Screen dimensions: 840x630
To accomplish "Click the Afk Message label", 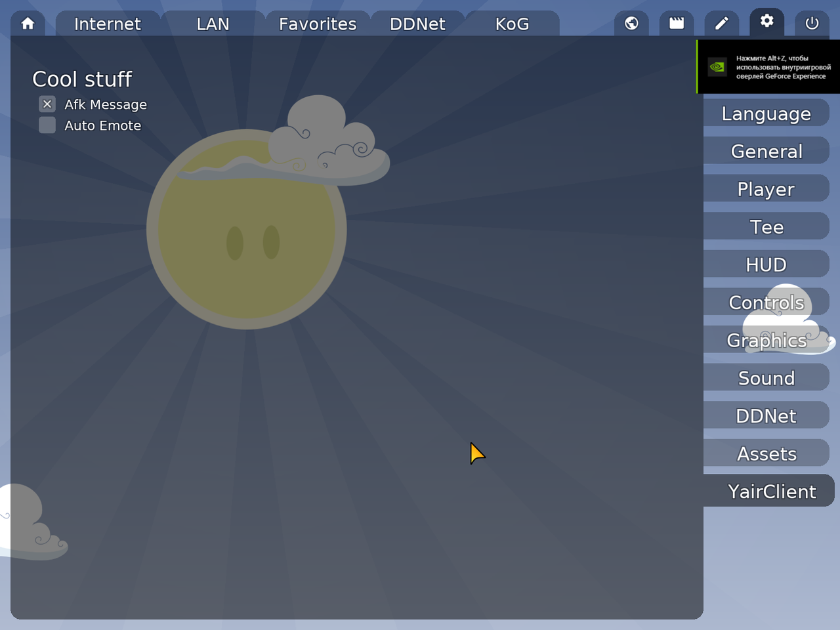I will (106, 104).
